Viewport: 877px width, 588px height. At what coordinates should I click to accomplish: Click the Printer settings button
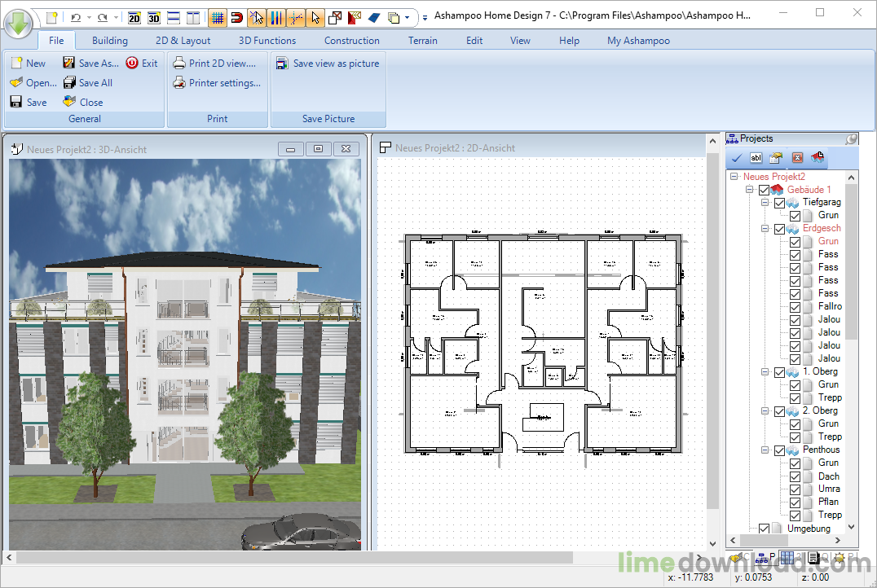(217, 83)
